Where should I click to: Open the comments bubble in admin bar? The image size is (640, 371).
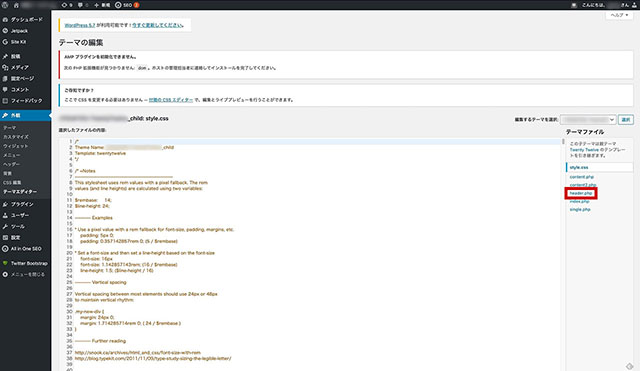pos(83,5)
